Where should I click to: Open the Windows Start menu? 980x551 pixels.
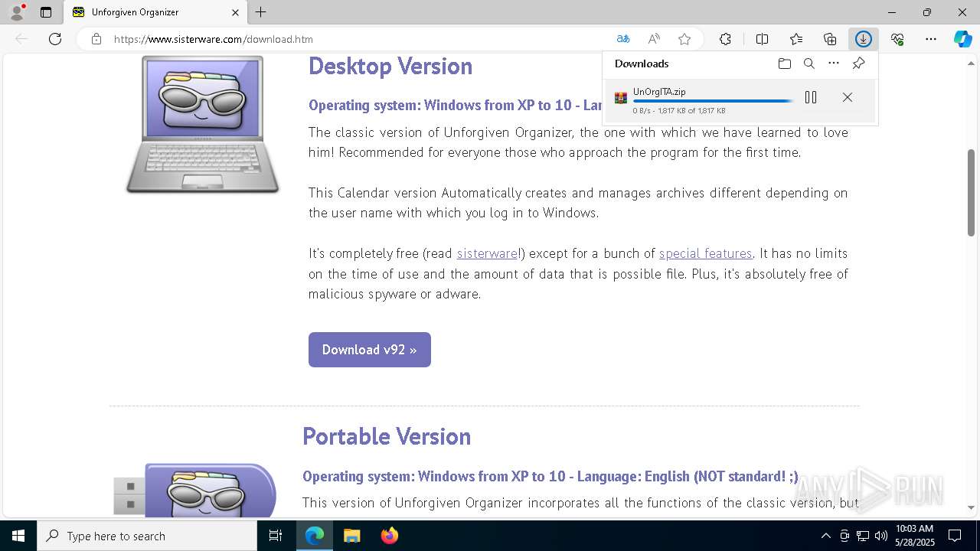click(x=18, y=536)
